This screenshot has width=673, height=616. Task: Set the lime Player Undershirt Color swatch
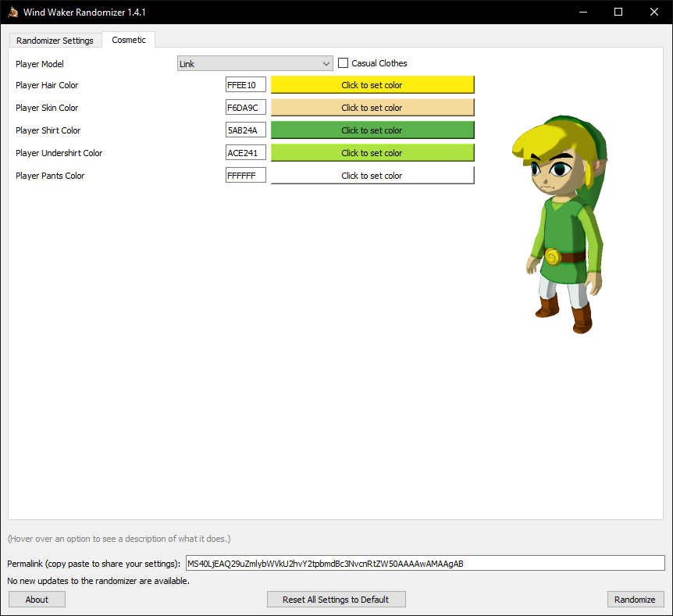coord(372,153)
